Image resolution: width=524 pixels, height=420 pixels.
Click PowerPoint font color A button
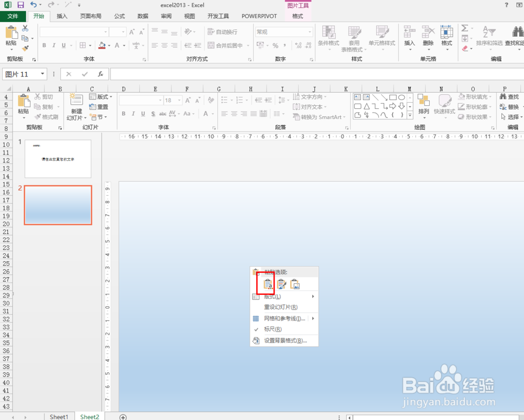(x=205, y=114)
